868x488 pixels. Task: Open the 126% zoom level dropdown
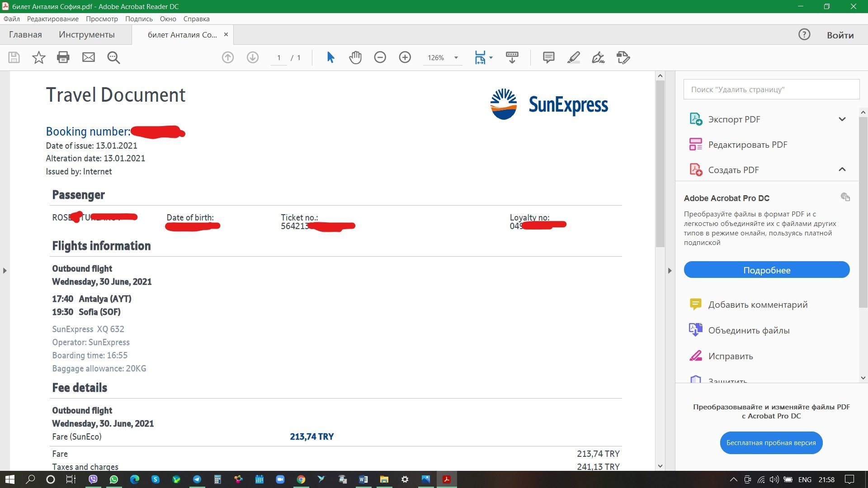pyautogui.click(x=456, y=58)
